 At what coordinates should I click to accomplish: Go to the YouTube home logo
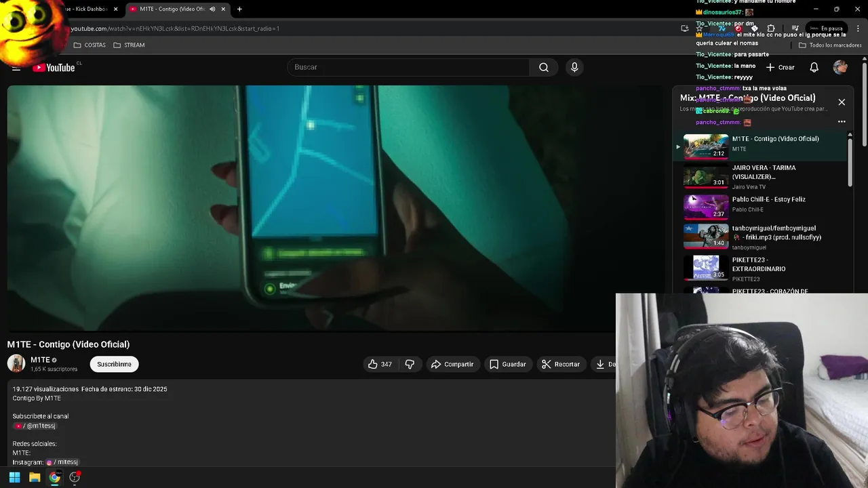54,67
